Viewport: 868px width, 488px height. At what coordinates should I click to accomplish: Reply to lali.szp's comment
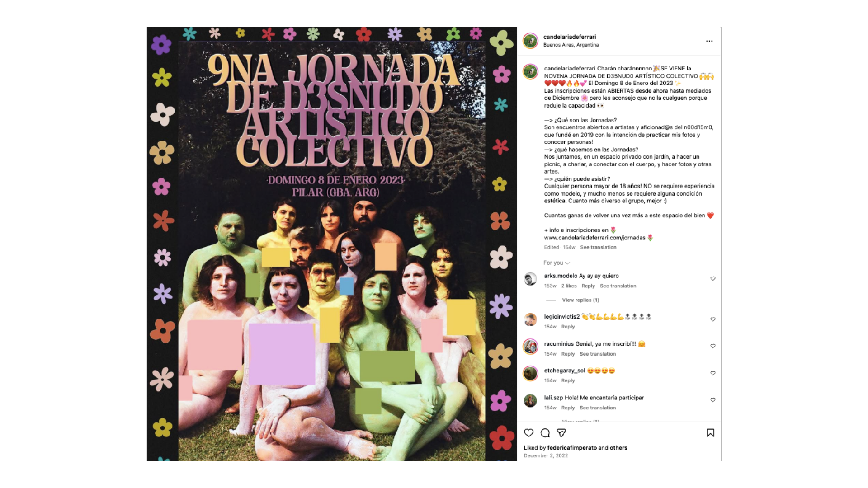coord(568,408)
